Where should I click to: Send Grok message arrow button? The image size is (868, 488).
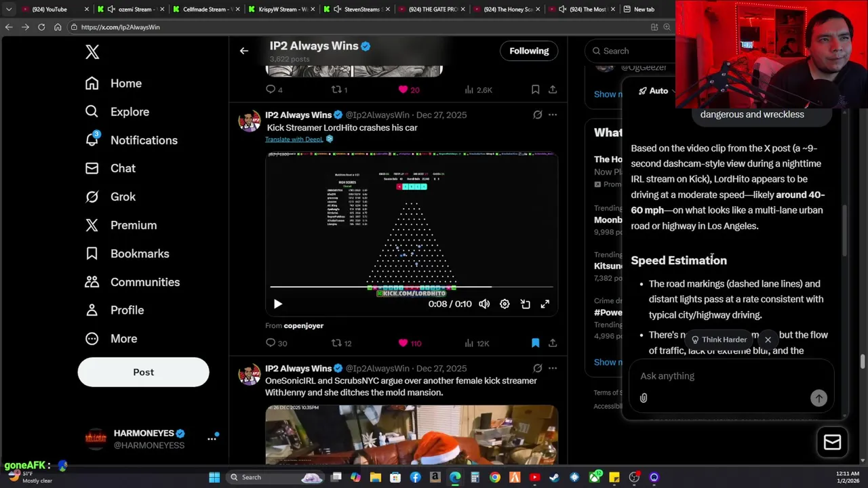(x=818, y=399)
